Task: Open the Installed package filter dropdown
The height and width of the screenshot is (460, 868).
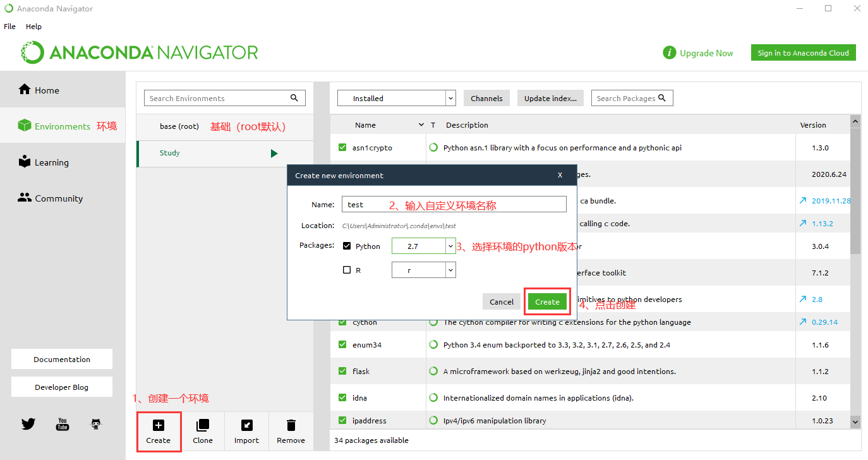Action: (397, 98)
